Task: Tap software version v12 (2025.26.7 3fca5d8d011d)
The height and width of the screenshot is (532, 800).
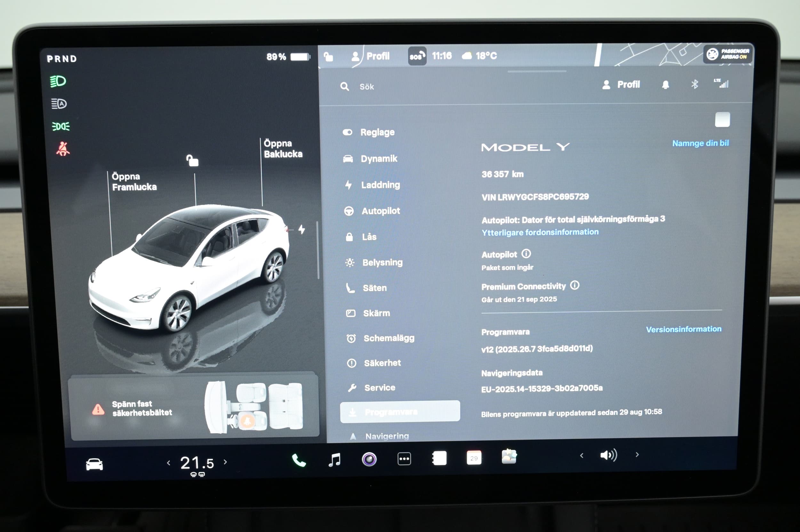Action: 537,349
